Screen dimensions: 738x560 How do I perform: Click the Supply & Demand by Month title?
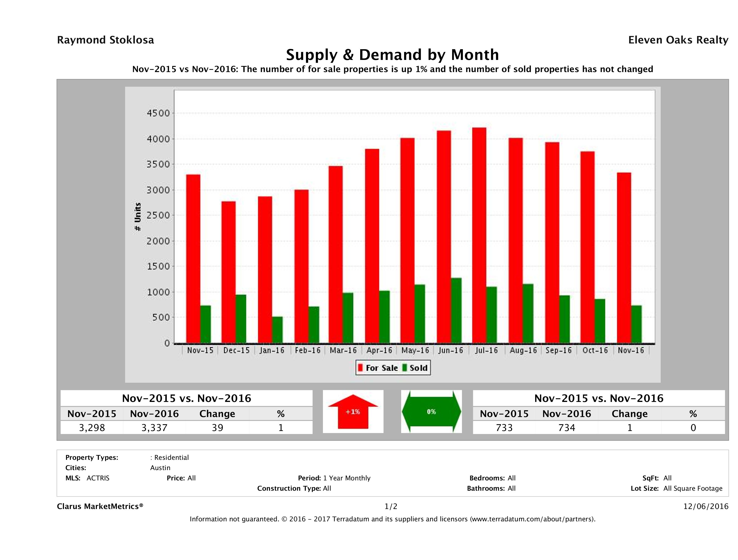[392, 55]
